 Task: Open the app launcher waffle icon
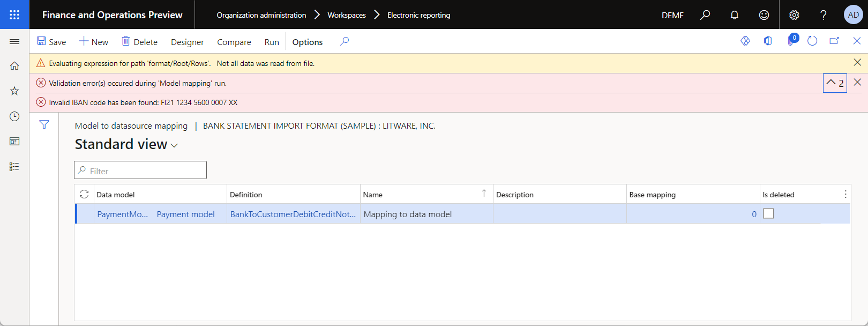click(14, 14)
